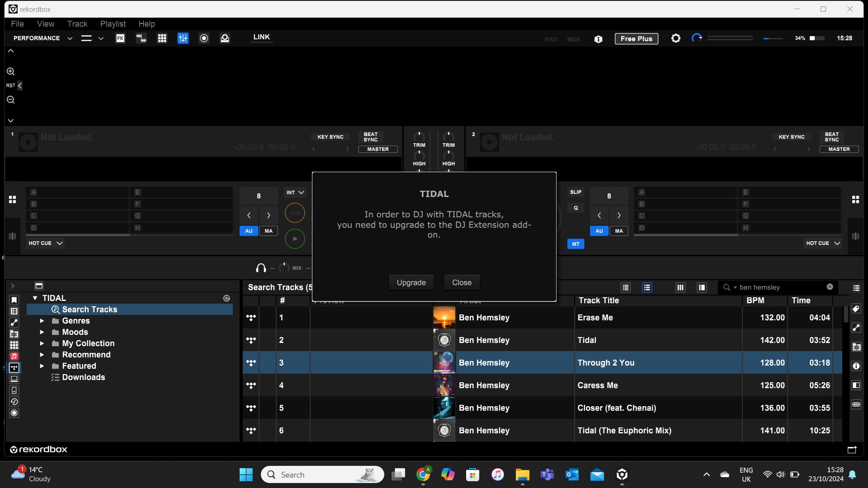Adjust the master volume slider in toolbar
Image resolution: width=868 pixels, height=488 pixels.
click(x=773, y=39)
